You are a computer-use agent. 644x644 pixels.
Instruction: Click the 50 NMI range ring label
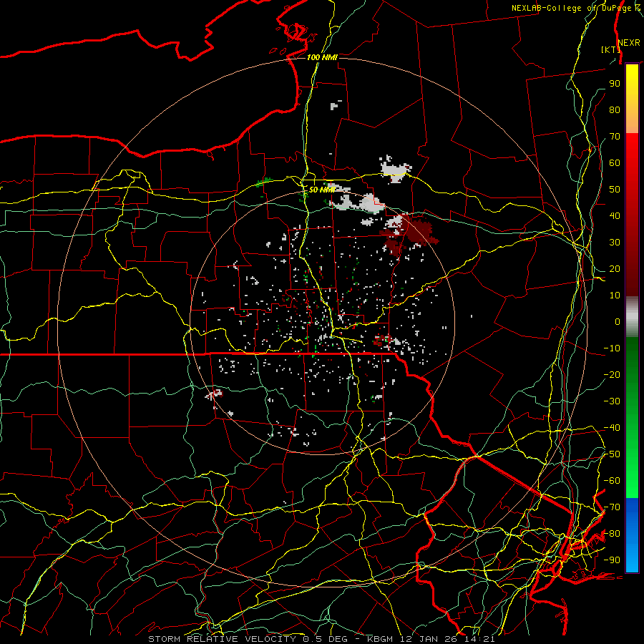click(x=321, y=190)
